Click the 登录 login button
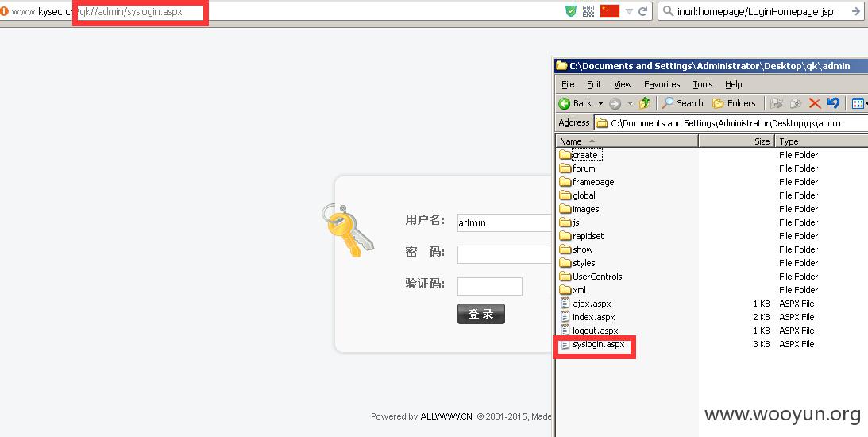 click(x=481, y=314)
